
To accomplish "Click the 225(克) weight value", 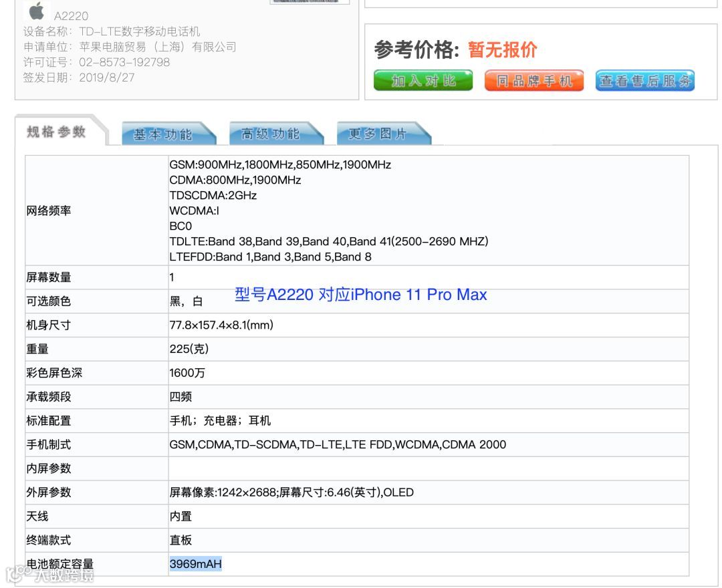I will click(x=189, y=349).
